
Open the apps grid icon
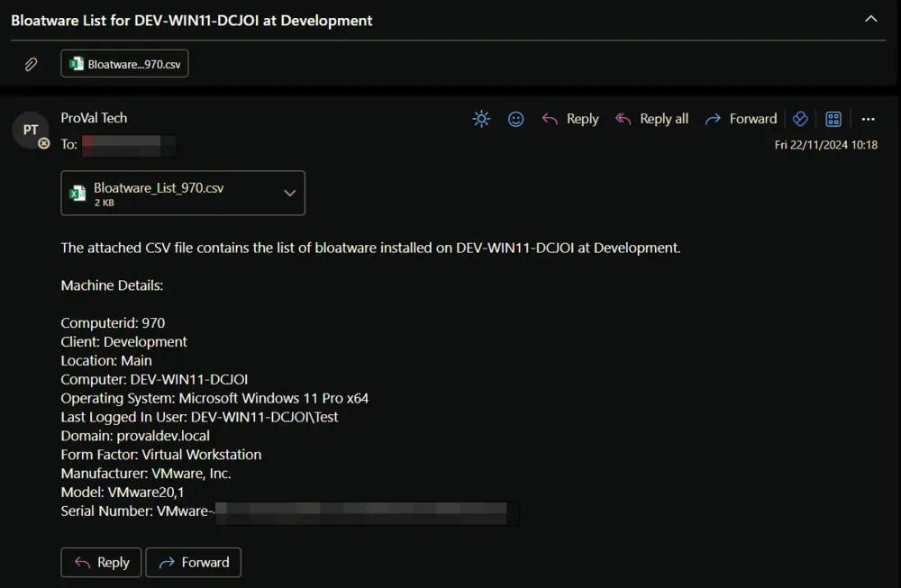click(x=833, y=119)
